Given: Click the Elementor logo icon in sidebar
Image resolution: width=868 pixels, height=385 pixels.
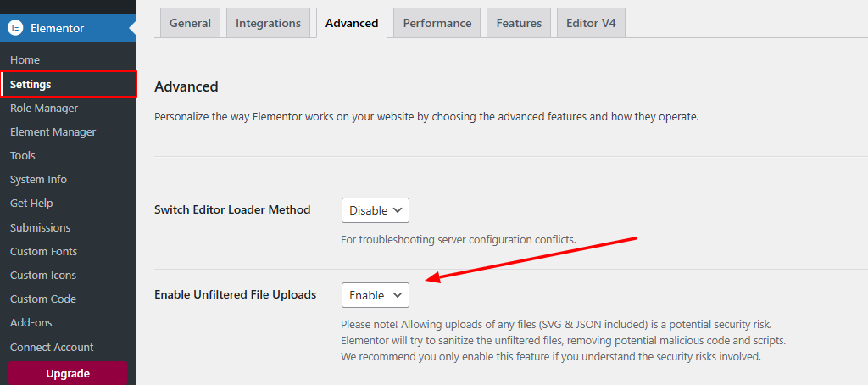Looking at the screenshot, I should [x=14, y=28].
